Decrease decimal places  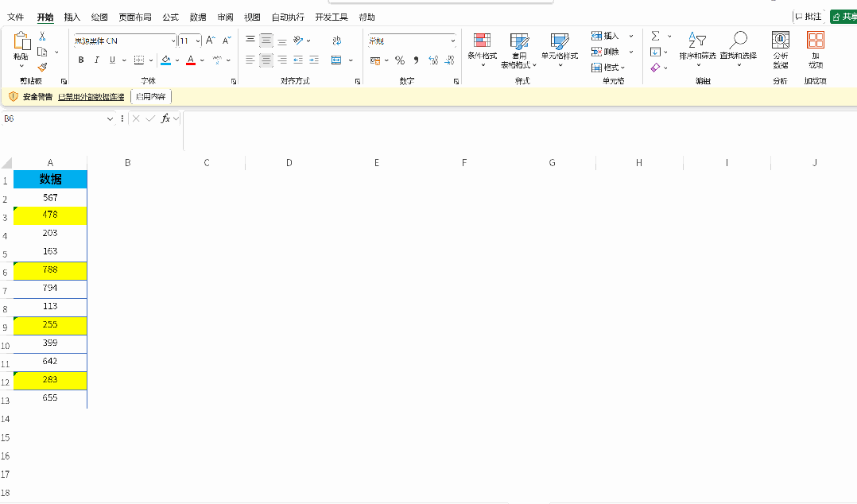(x=449, y=60)
